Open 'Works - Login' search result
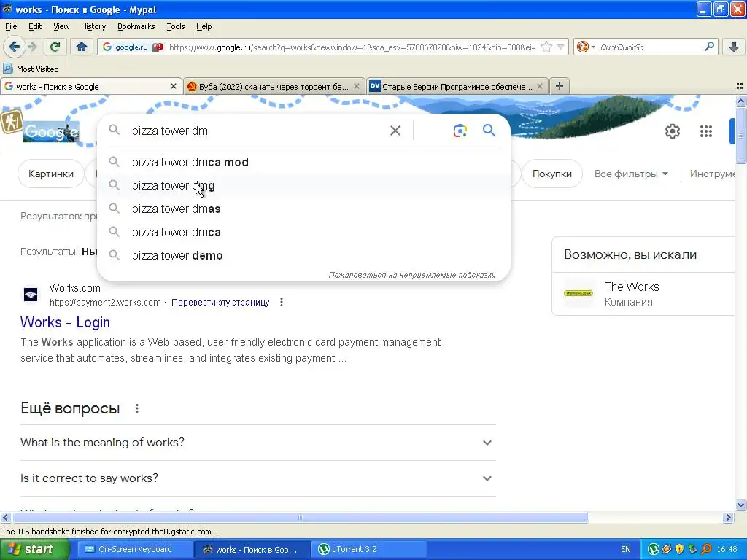This screenshot has height=560, width=747. coord(65,322)
